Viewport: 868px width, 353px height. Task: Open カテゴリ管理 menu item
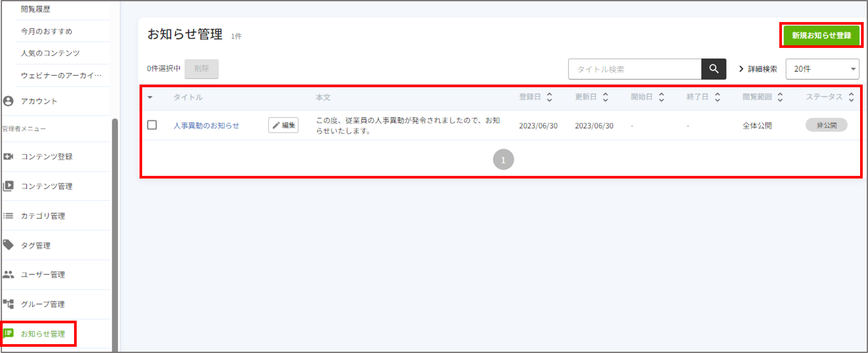coord(43,216)
